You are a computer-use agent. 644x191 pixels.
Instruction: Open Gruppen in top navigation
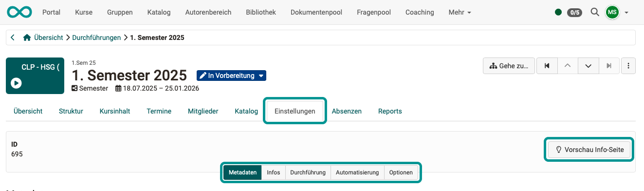click(x=120, y=12)
